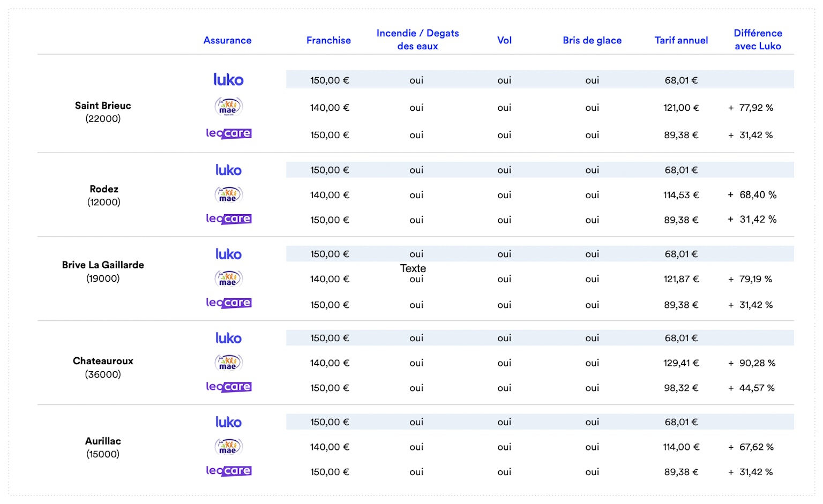Click the Luko logo in Brive La Gaillarde section
823x504 pixels.
coord(228,254)
